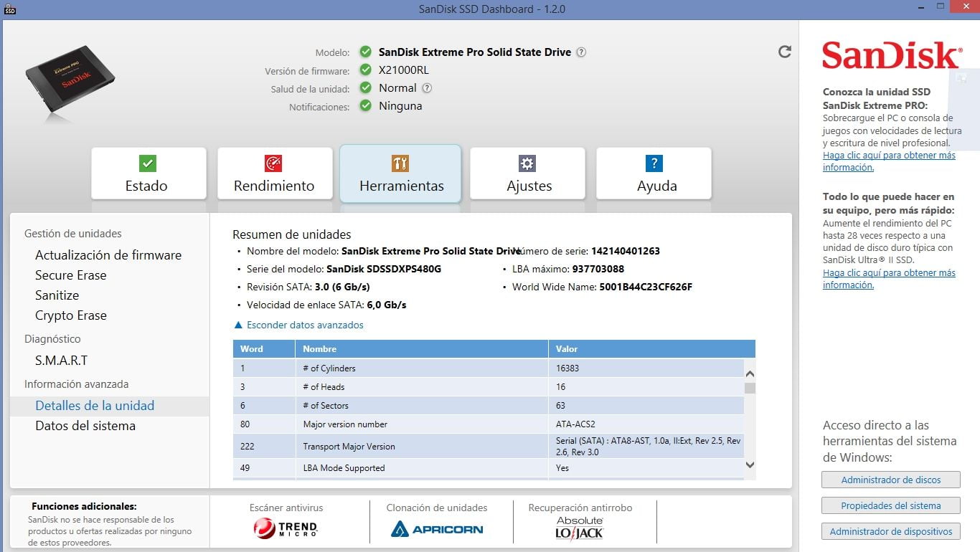This screenshot has width=980, height=552.
Task: Open S.M.A.R.T diagnostics
Action: [x=61, y=361]
